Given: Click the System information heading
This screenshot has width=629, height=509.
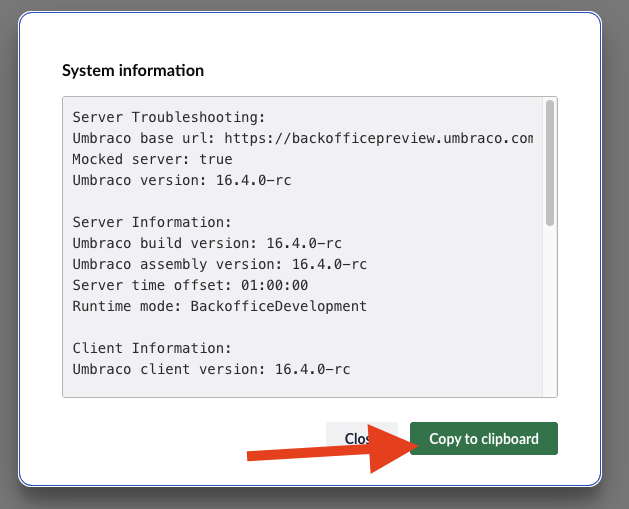Looking at the screenshot, I should coord(133,70).
